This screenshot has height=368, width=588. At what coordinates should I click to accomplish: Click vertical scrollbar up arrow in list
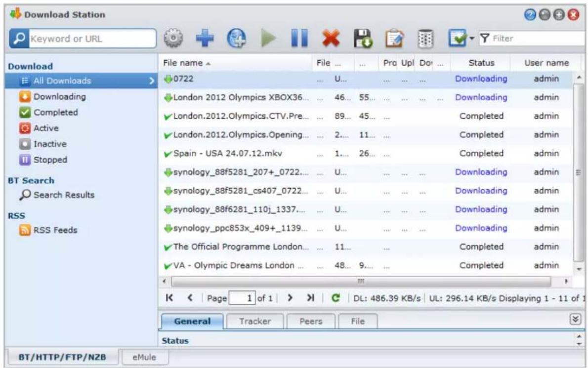pyautogui.click(x=580, y=78)
